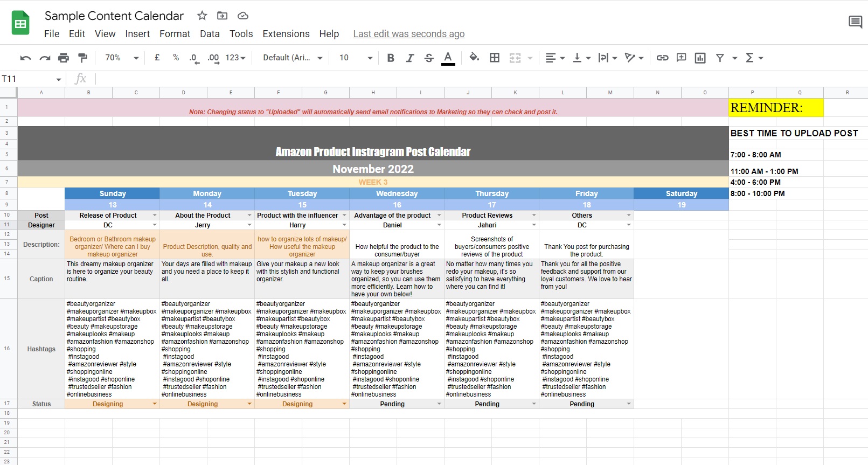The width and height of the screenshot is (868, 465).
Task: Decrease decimal places icon
Action: [194, 58]
